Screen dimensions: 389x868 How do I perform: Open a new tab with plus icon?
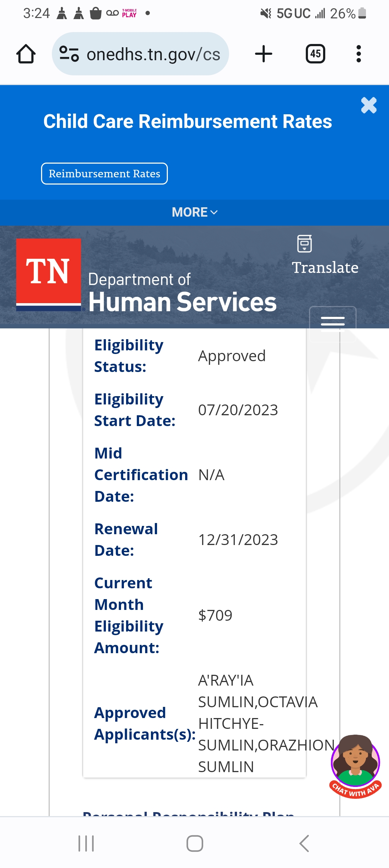point(264,54)
